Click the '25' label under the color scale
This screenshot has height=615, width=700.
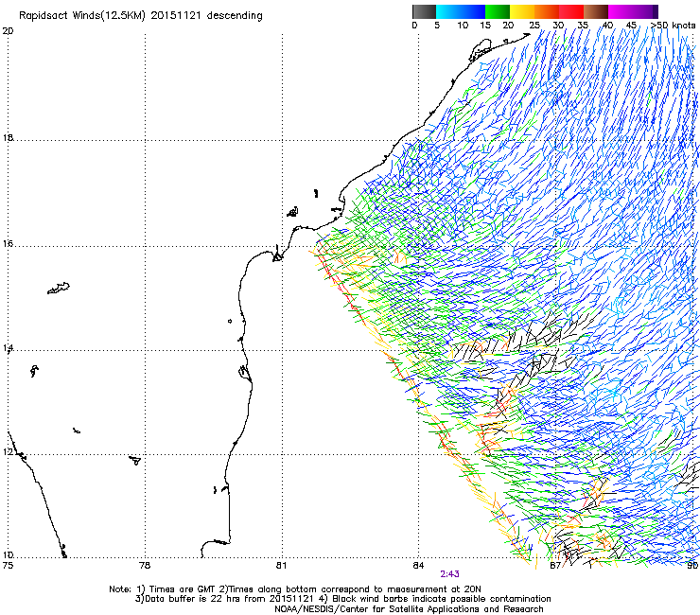click(534, 26)
